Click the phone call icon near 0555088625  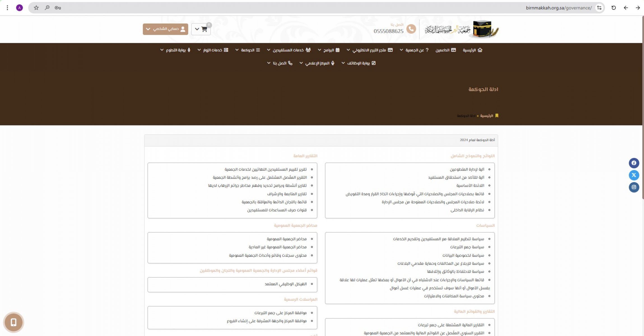point(411,29)
